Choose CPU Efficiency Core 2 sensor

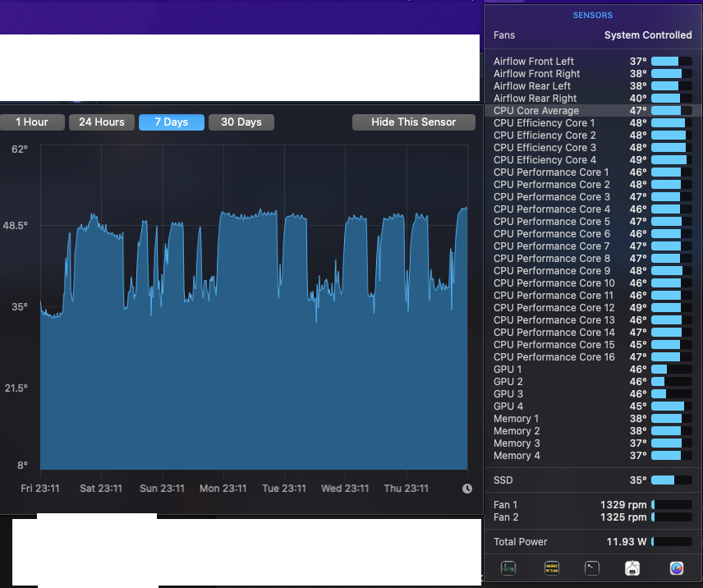(593, 136)
